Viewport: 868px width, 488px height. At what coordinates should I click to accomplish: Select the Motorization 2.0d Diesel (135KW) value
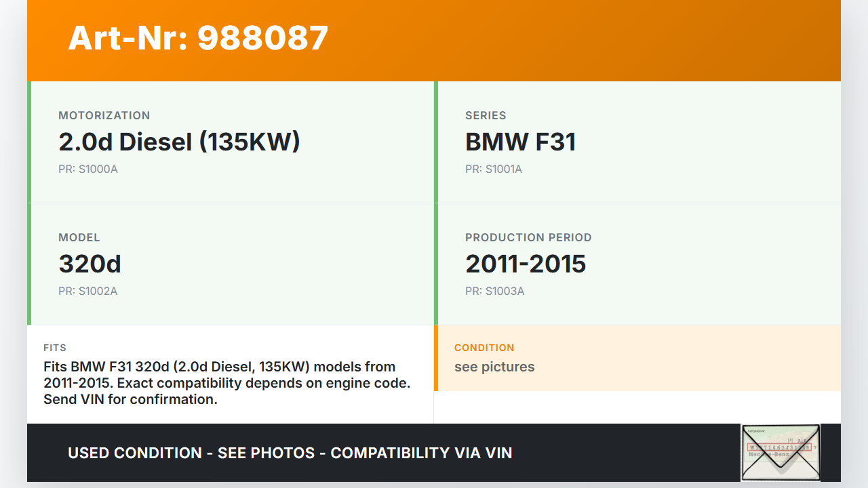(x=179, y=142)
